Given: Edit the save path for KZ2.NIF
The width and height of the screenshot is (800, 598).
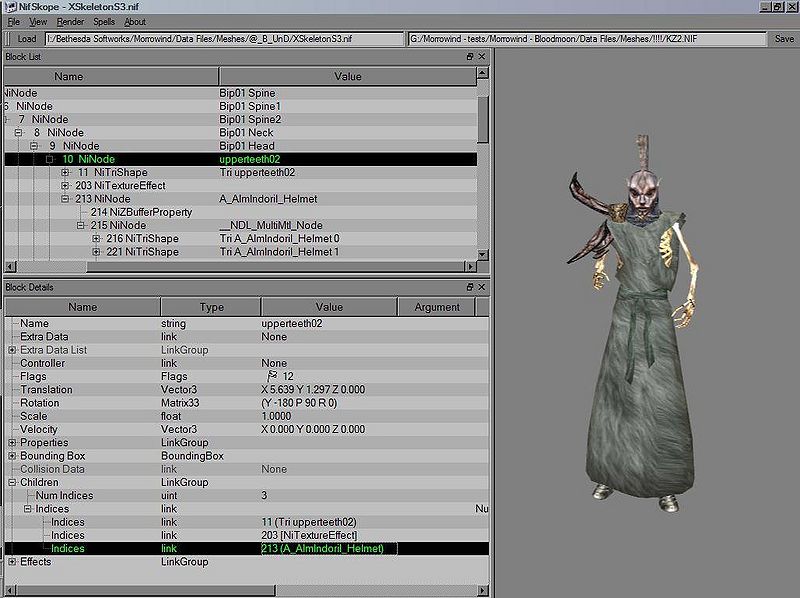Looking at the screenshot, I should 587,39.
